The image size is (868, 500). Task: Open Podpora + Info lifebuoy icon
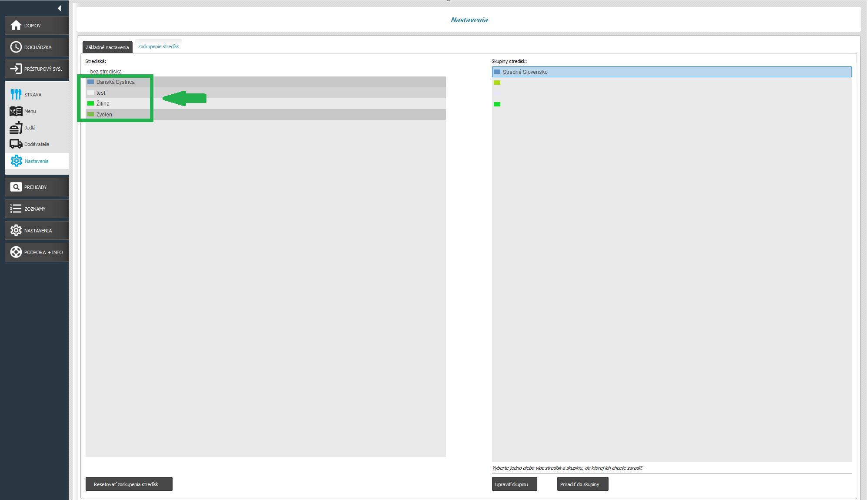(x=16, y=252)
